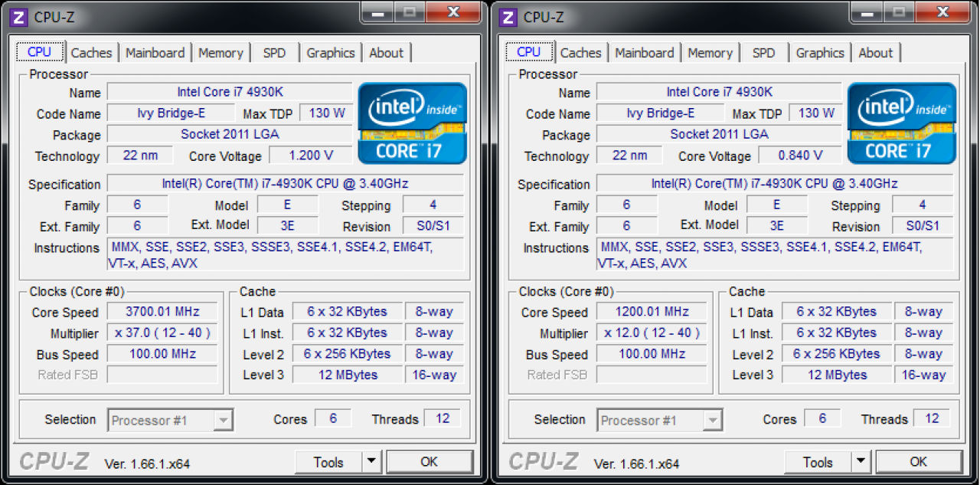Open the SPD tab in right window
Viewport: 980px width, 485px height.
coord(763,53)
